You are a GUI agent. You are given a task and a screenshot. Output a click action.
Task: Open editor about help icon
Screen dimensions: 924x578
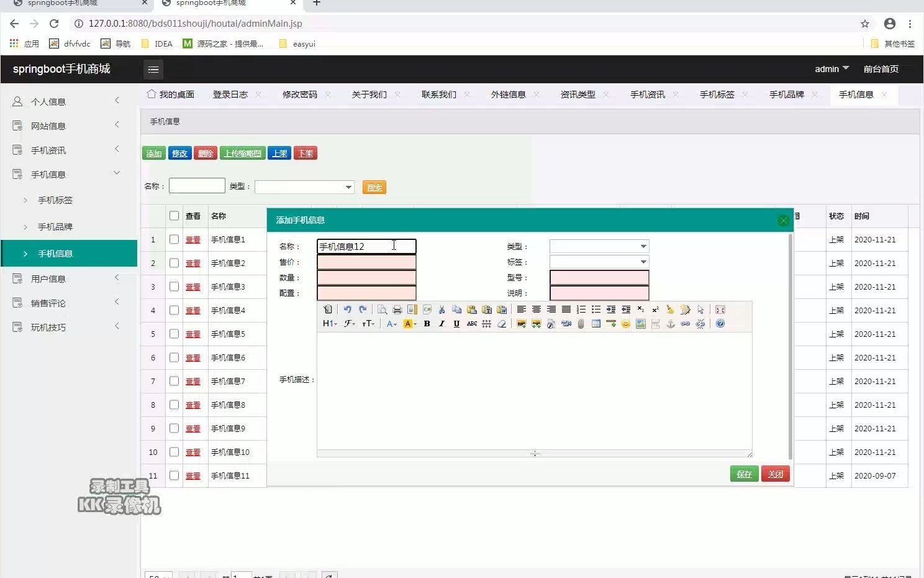[x=720, y=324]
